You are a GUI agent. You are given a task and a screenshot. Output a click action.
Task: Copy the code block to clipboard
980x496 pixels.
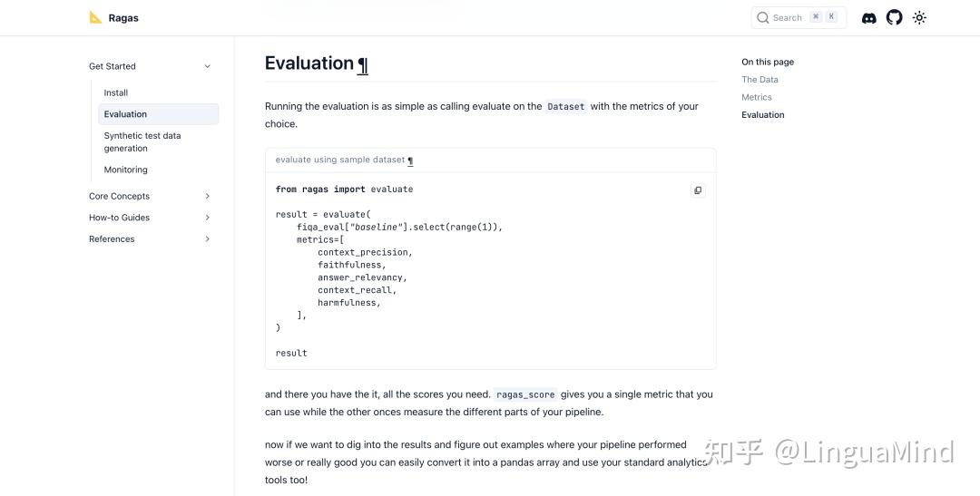[x=697, y=190]
